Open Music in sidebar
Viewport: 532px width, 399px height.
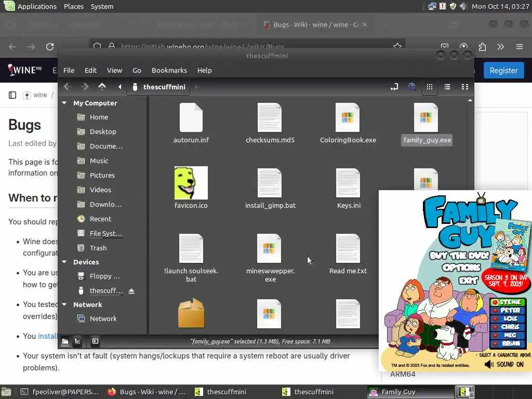tap(98, 161)
